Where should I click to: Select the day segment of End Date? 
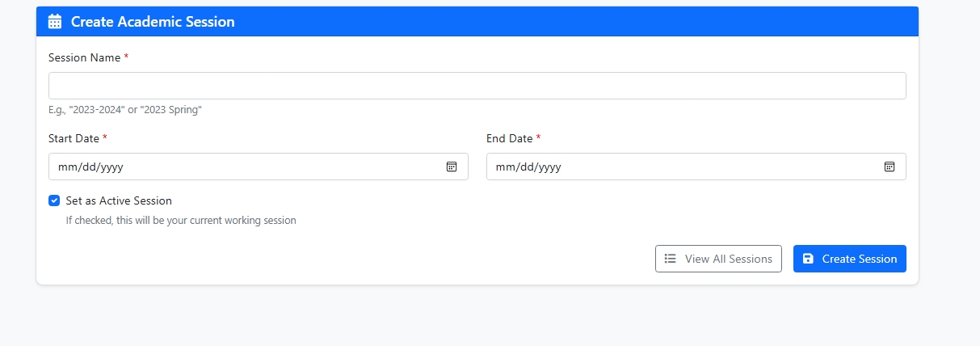tap(524, 167)
